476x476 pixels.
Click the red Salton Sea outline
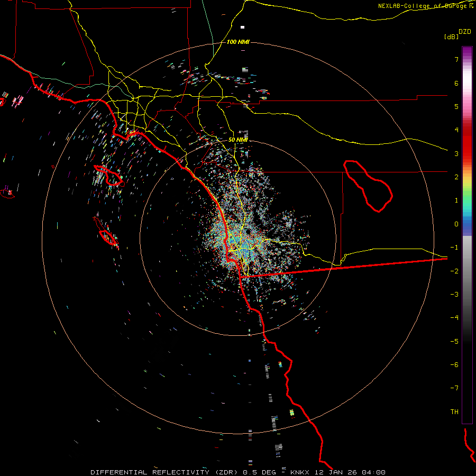click(368, 186)
